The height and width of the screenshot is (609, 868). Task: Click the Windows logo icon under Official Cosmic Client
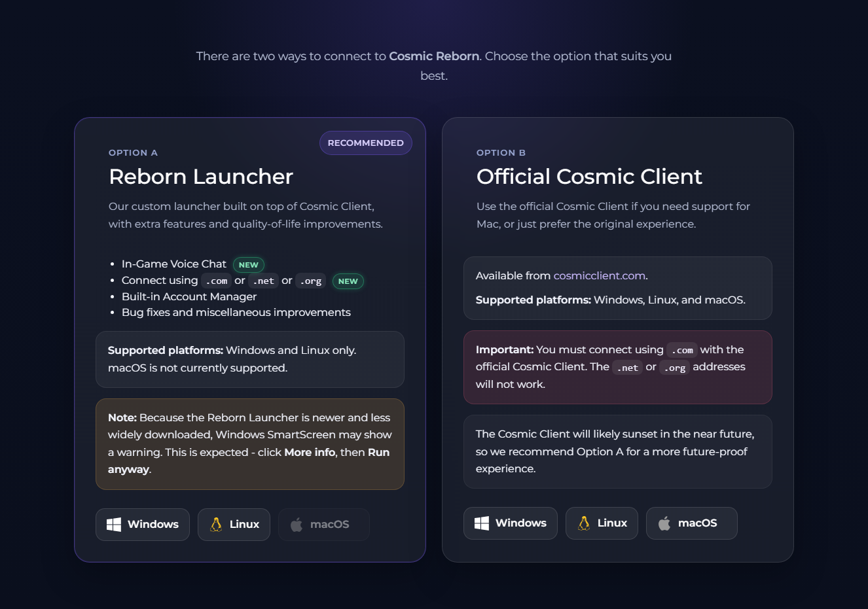pyautogui.click(x=480, y=523)
